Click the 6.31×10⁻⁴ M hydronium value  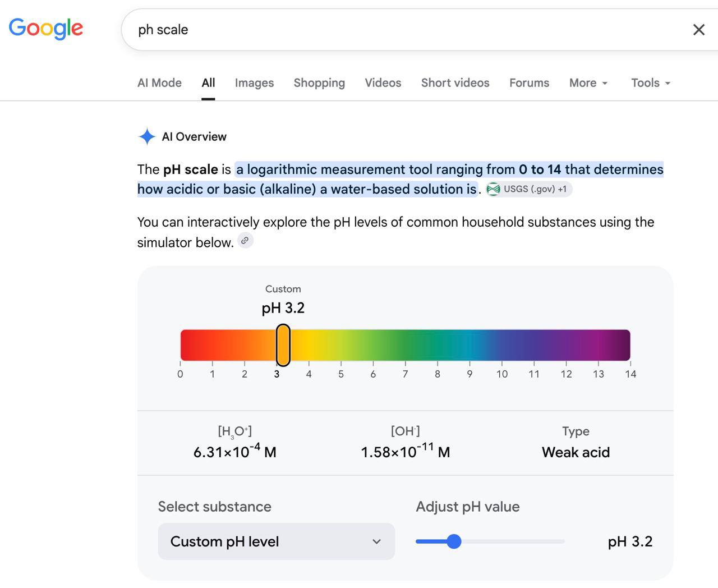click(x=235, y=451)
